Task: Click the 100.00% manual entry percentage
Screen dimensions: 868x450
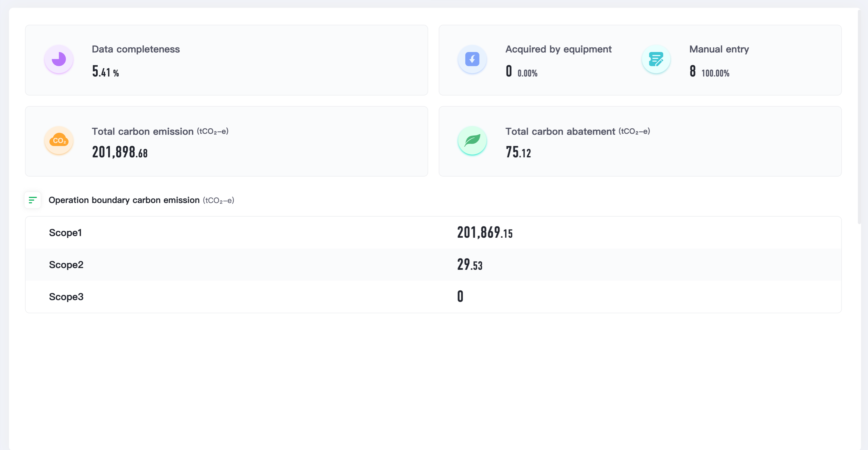Action: click(715, 73)
